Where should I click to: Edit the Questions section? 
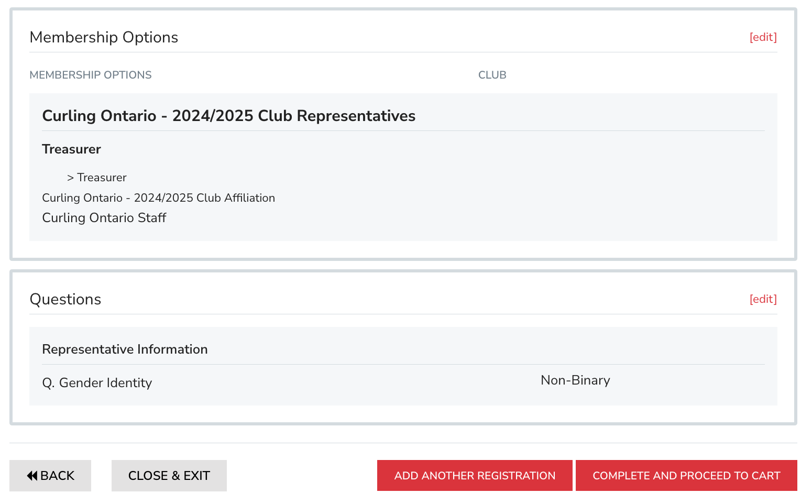(x=763, y=299)
